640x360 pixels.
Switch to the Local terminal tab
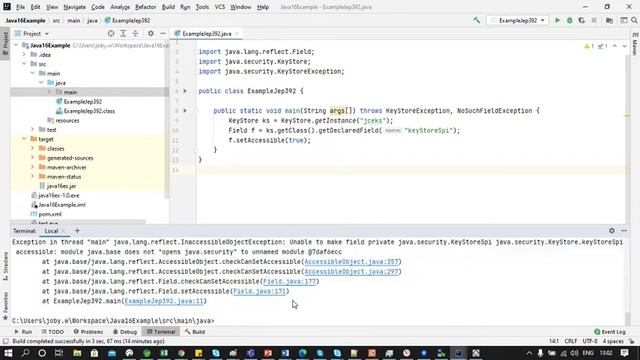tap(51, 231)
